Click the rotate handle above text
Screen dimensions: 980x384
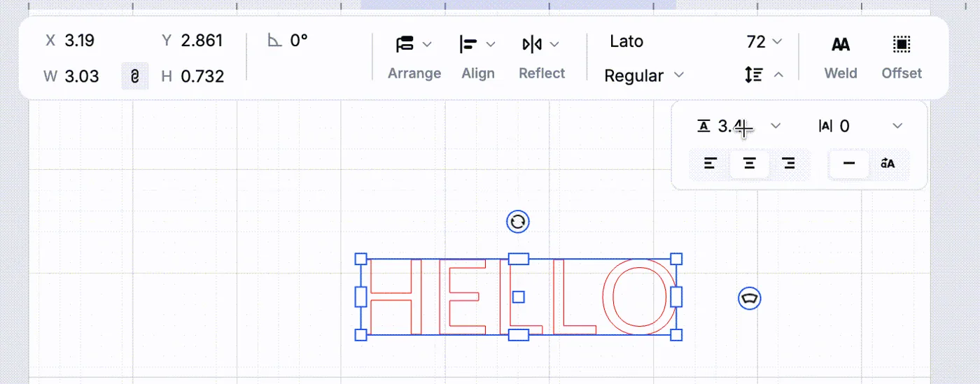518,222
